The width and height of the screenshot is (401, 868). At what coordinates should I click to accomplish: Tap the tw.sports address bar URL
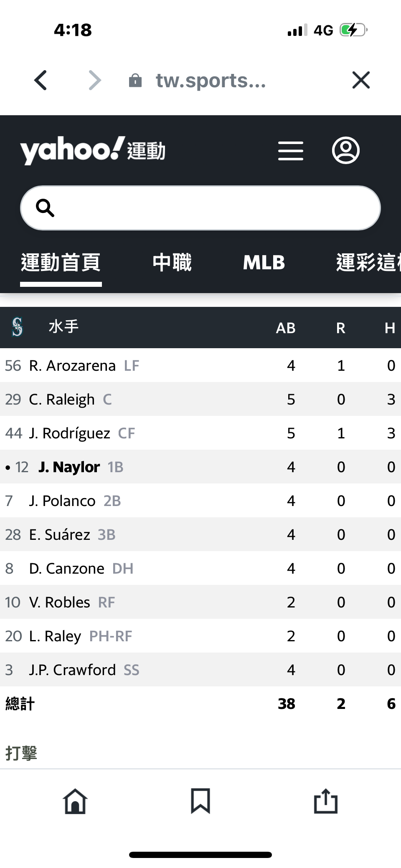pyautogui.click(x=211, y=80)
